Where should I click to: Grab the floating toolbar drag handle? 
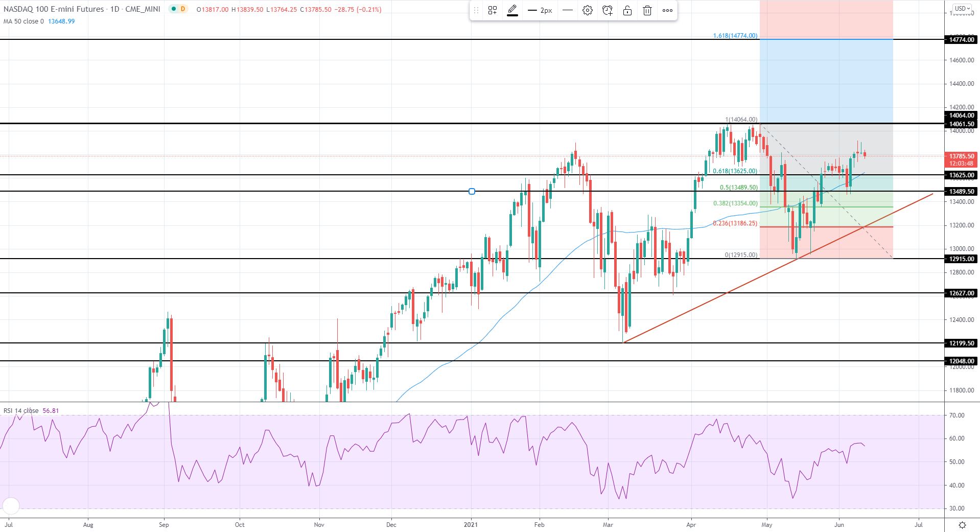[476, 10]
